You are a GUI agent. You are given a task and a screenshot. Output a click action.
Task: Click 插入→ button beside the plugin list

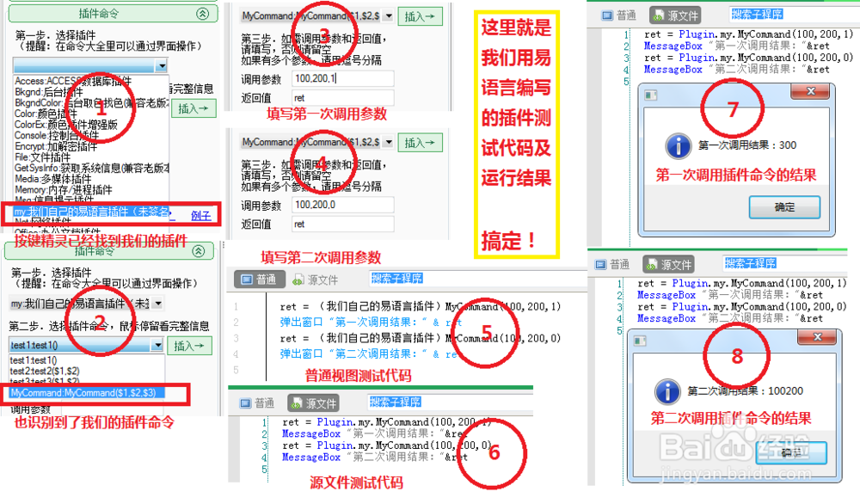pos(193,108)
